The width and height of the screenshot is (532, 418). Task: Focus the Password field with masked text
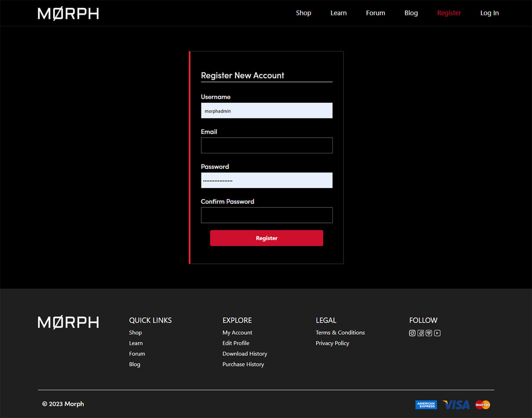point(266,180)
